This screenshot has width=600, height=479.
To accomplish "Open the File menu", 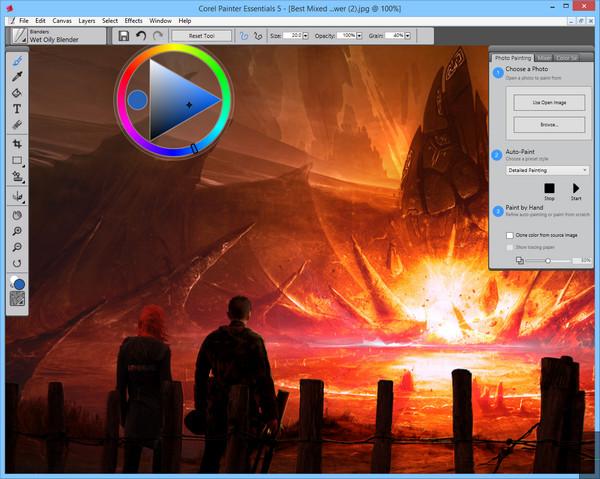I will point(24,21).
